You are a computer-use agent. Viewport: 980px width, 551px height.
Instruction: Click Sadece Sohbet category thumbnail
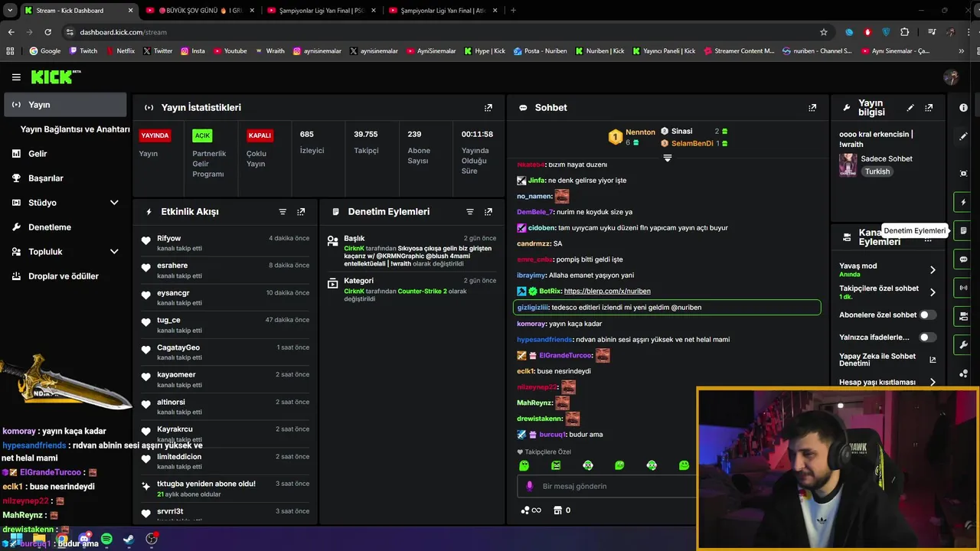pyautogui.click(x=848, y=165)
